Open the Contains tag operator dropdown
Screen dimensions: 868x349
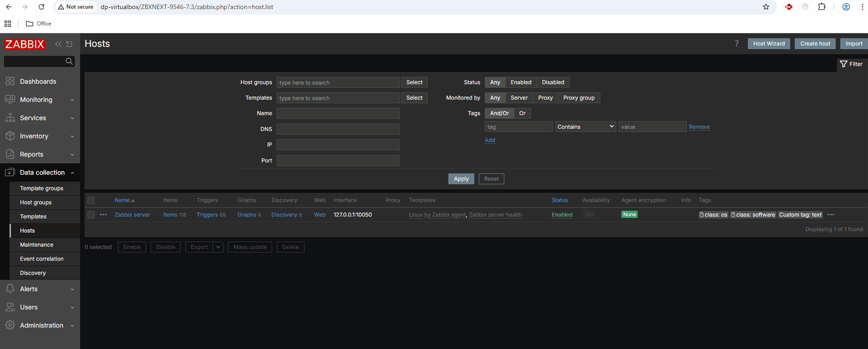(585, 127)
